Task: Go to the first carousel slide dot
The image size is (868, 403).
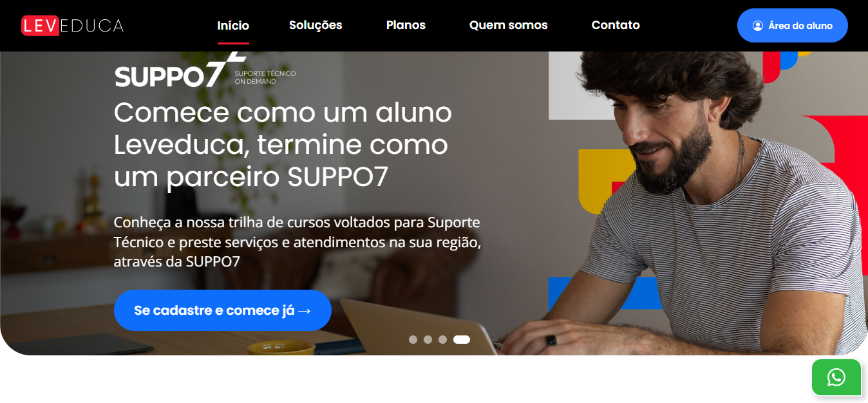Action: coord(413,340)
